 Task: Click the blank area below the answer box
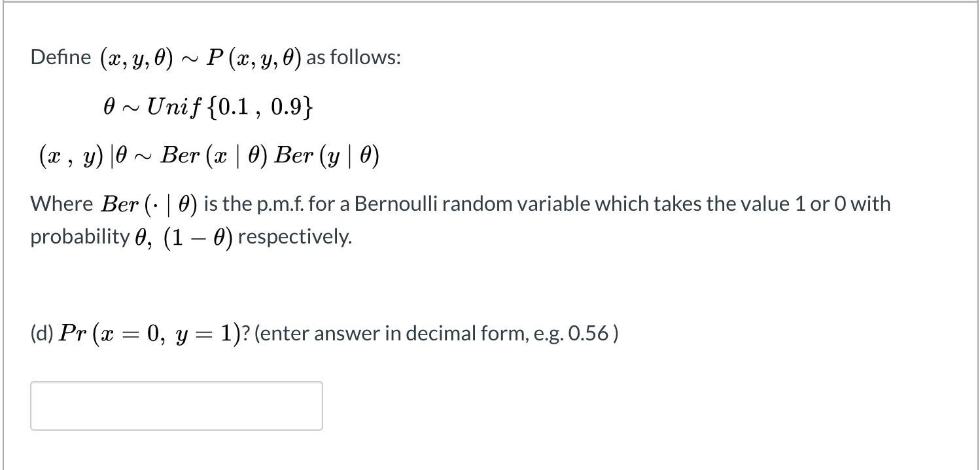(175, 452)
